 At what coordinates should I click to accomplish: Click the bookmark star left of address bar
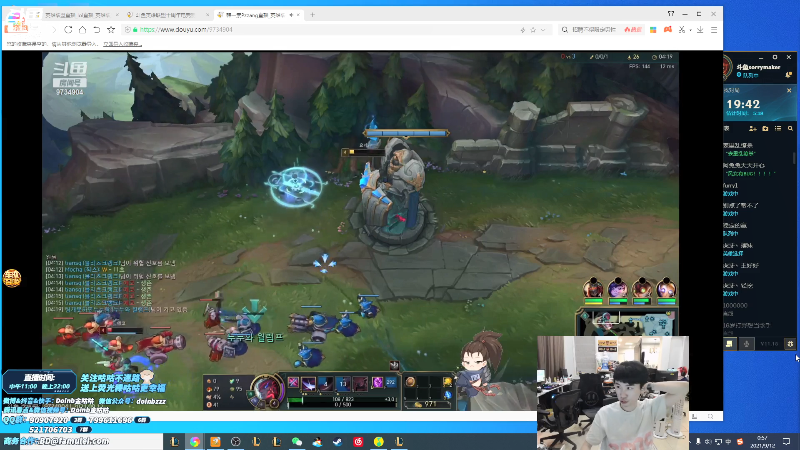point(111,30)
